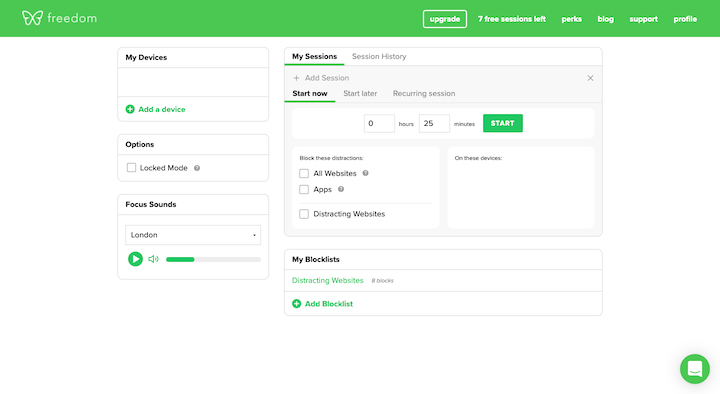The image size is (720, 394).
Task: Click the Locked Mode help icon
Action: (x=197, y=168)
